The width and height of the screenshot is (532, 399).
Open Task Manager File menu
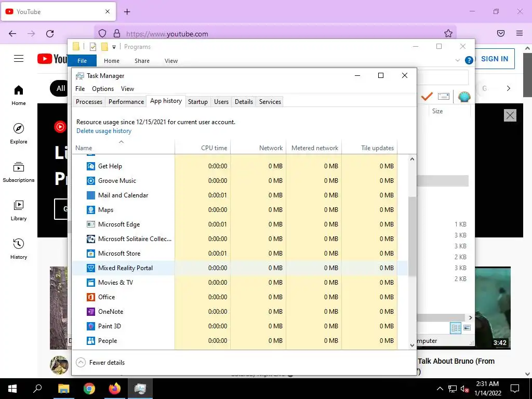(x=80, y=89)
